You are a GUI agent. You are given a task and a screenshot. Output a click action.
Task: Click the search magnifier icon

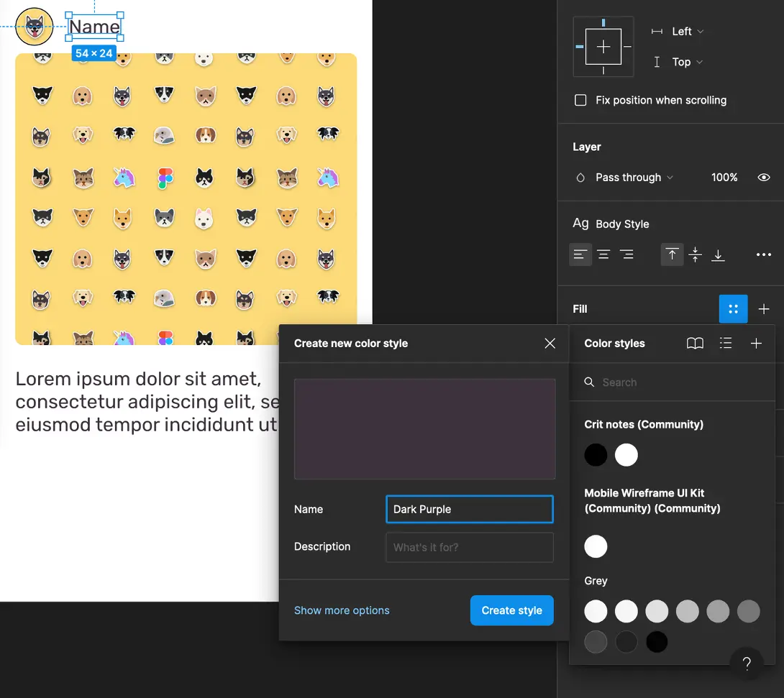pyautogui.click(x=590, y=382)
